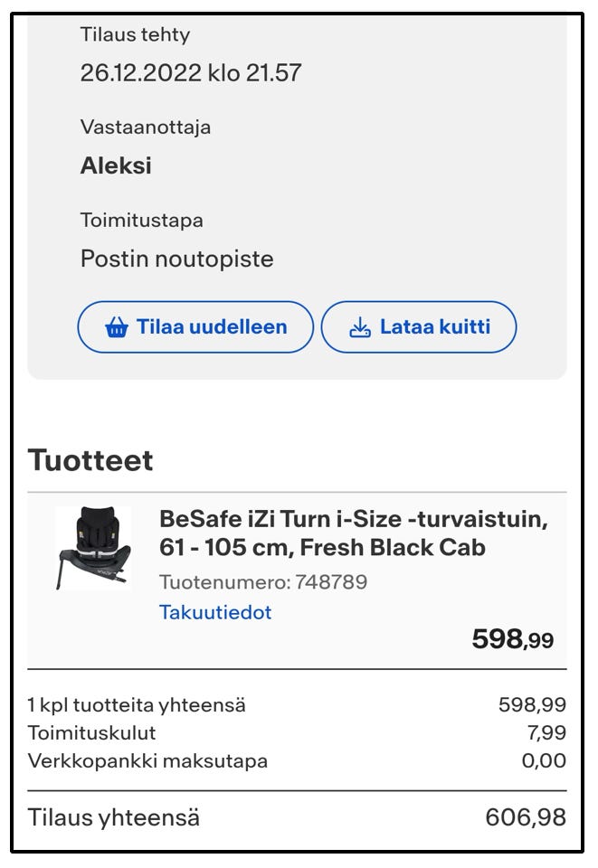Click the basket icon on Tilaa uudelleen
598x868 pixels.
117,328
